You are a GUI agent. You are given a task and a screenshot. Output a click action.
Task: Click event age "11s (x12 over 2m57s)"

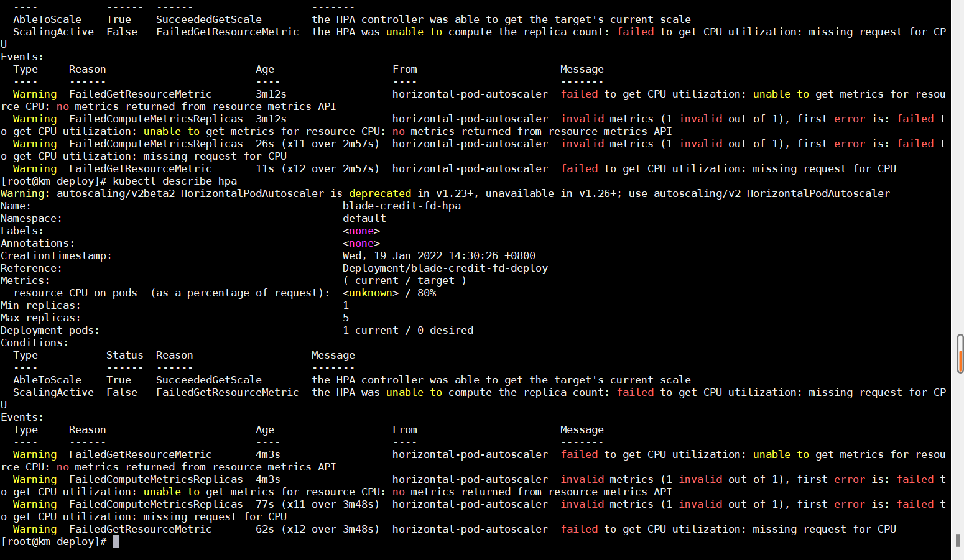click(318, 168)
